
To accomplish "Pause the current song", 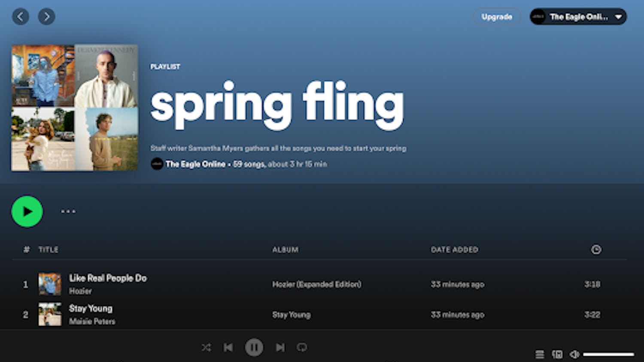I will point(254,347).
